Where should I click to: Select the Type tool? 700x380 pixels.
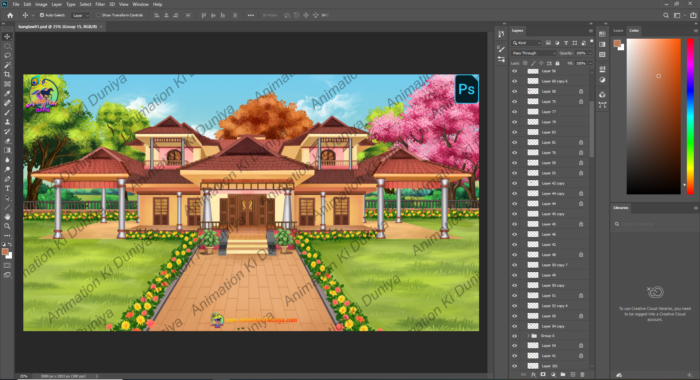pyautogui.click(x=7, y=188)
